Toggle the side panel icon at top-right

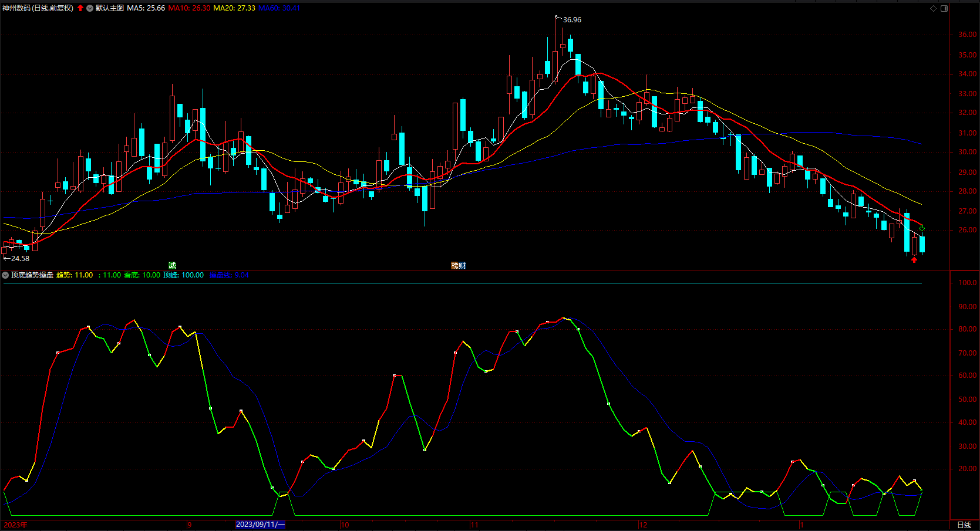click(x=944, y=8)
